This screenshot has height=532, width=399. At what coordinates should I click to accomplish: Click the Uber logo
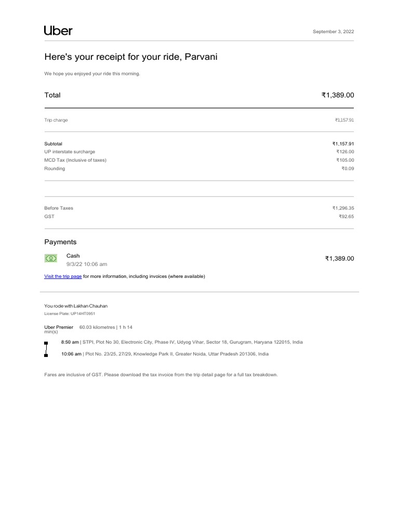(58, 31)
